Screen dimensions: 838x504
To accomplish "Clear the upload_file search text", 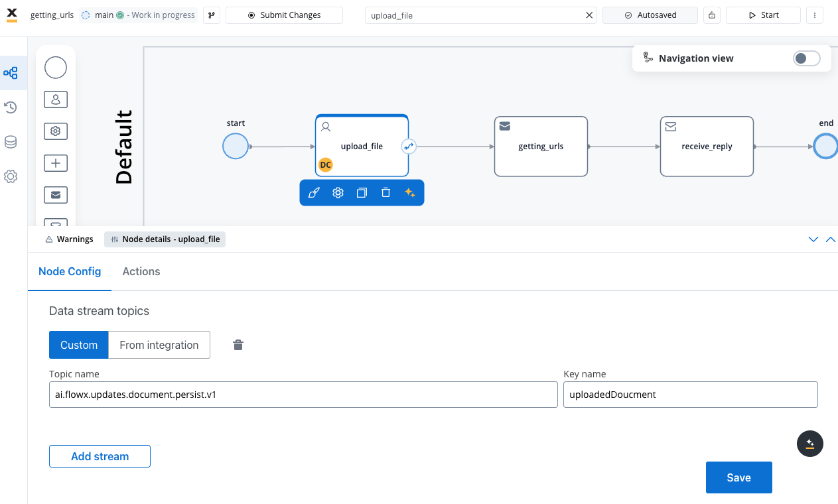I will click(589, 15).
